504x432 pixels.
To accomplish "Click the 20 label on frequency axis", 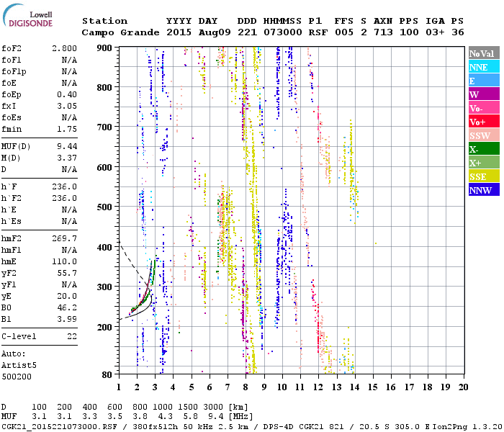I will (x=463, y=387).
